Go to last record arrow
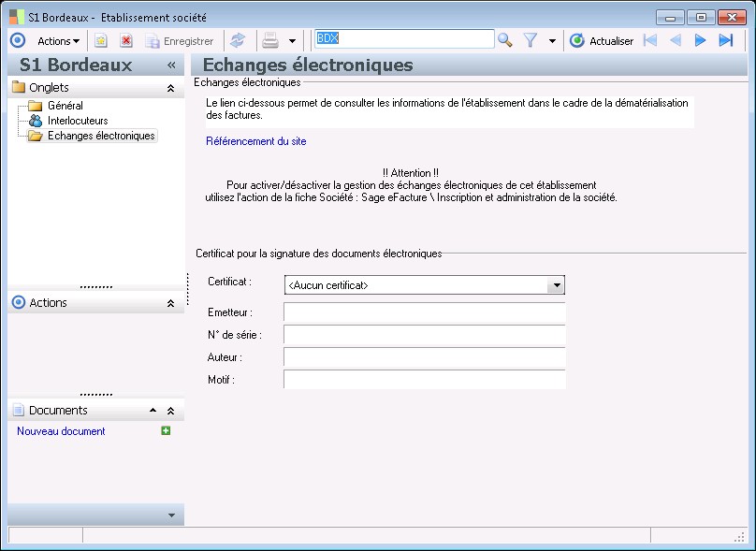 click(726, 40)
